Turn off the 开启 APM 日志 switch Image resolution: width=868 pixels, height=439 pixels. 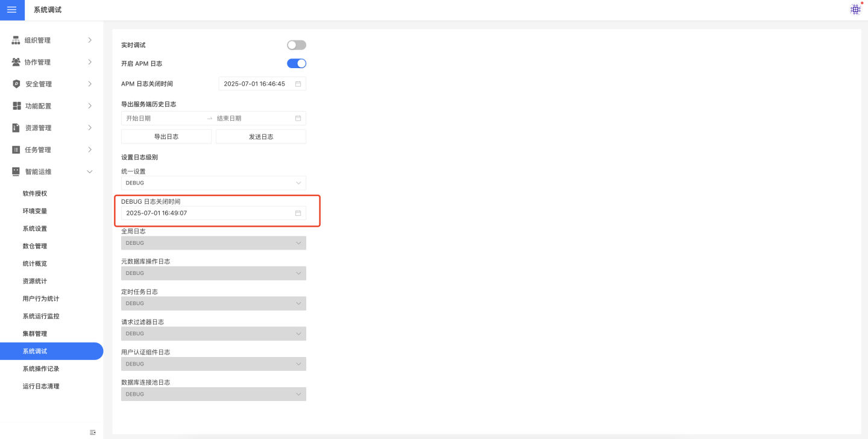tap(297, 63)
